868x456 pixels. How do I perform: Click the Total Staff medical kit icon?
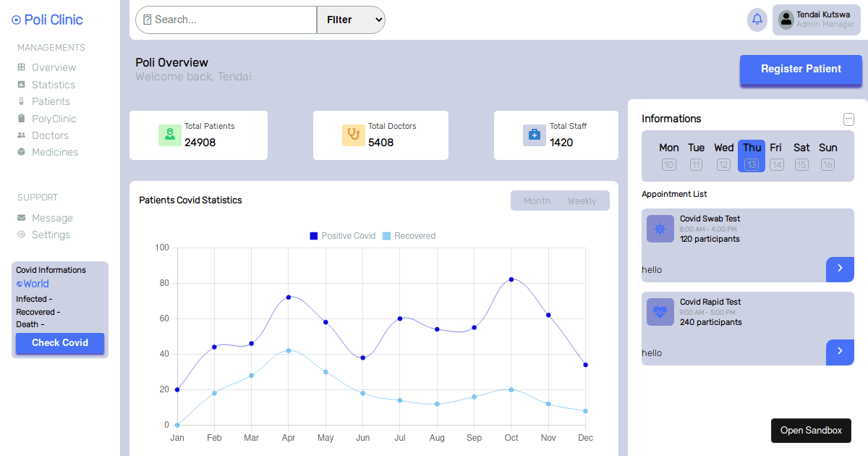click(534, 135)
